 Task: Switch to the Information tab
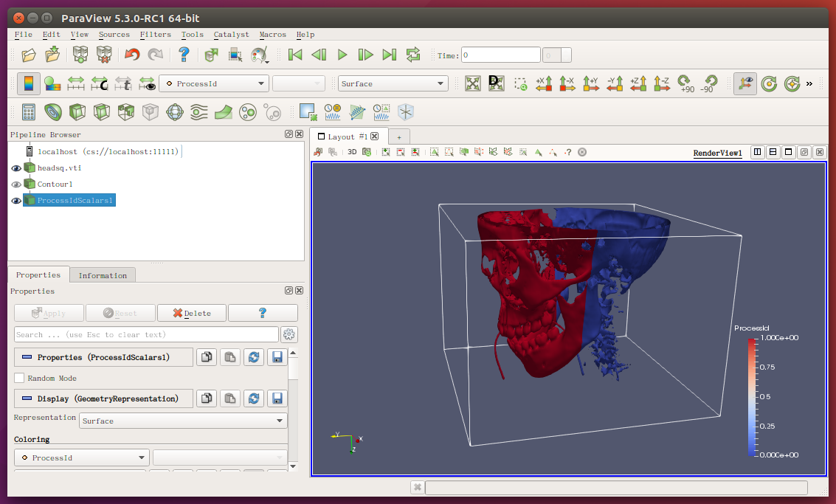pyautogui.click(x=103, y=275)
